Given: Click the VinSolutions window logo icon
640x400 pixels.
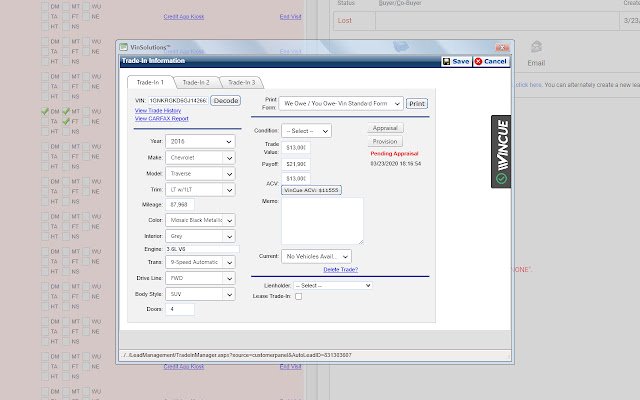Looking at the screenshot, I should click(x=123, y=47).
